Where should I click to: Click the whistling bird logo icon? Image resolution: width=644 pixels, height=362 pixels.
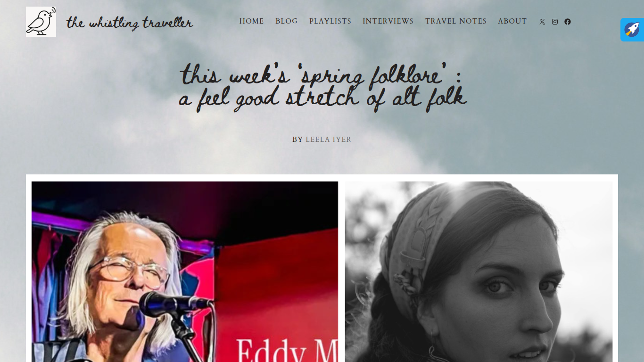click(41, 22)
